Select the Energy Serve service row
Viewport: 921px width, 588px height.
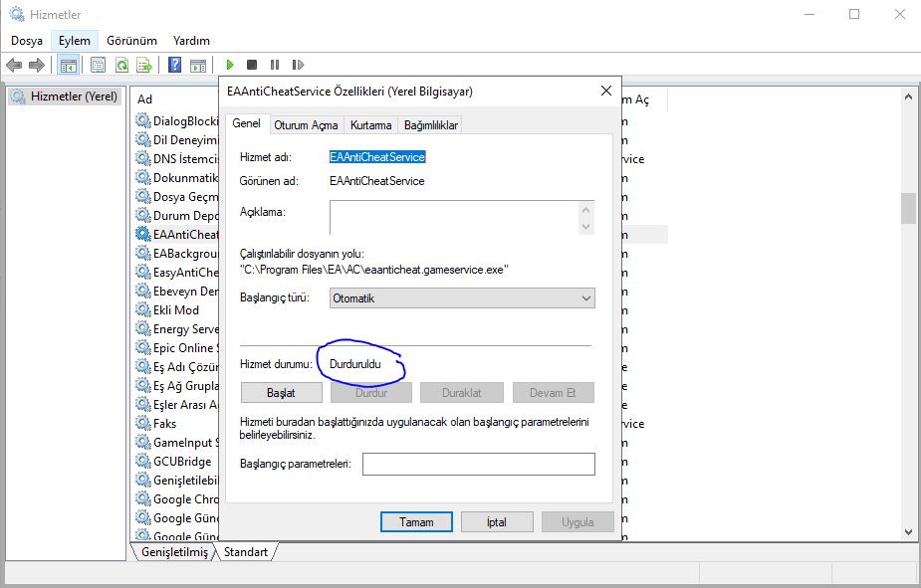pos(177,328)
